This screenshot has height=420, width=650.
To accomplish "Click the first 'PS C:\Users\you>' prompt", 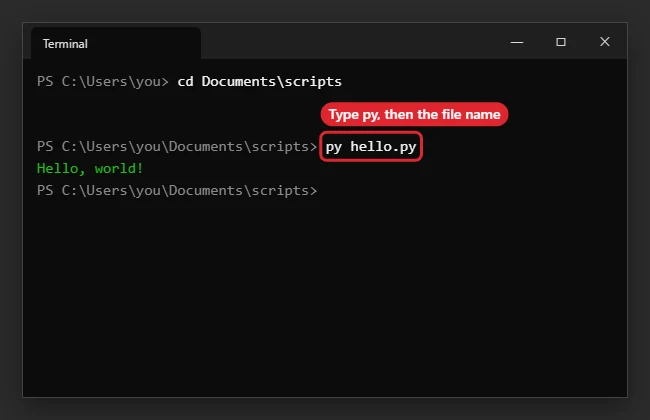I will click(x=103, y=81).
